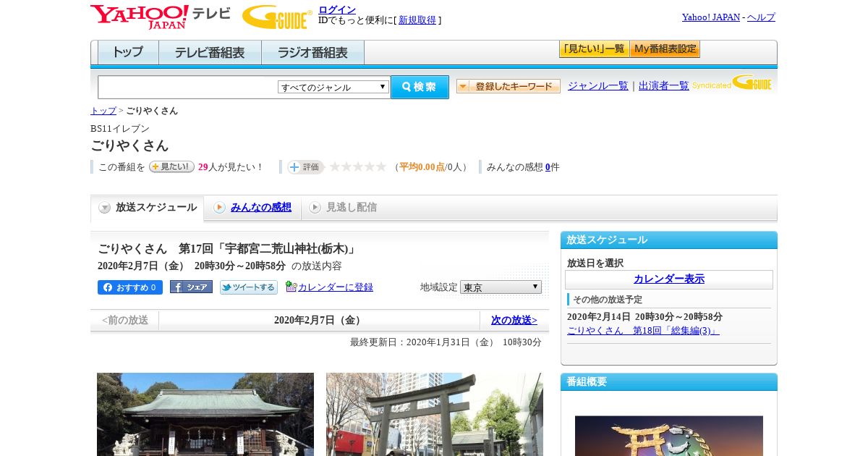Select the 放送スケジュール tab
This screenshot has width=868, height=456.
[x=147, y=208]
